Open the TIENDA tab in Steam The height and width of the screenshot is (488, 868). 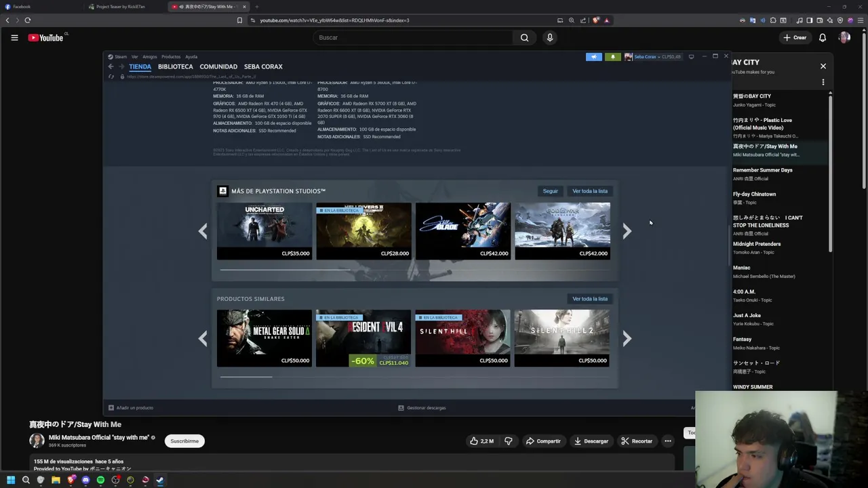(x=140, y=66)
